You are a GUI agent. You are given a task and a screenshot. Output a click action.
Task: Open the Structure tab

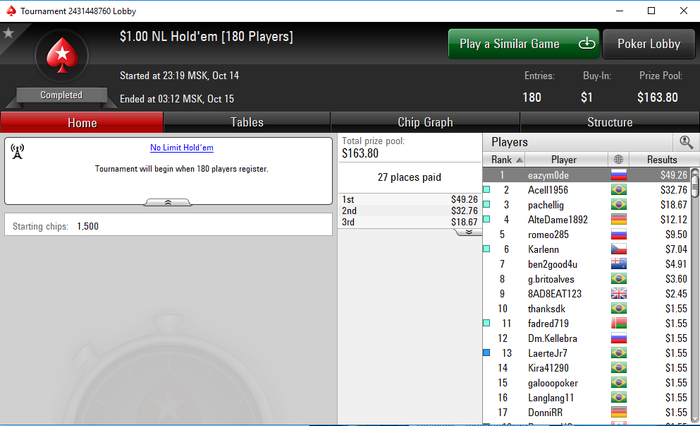point(610,122)
